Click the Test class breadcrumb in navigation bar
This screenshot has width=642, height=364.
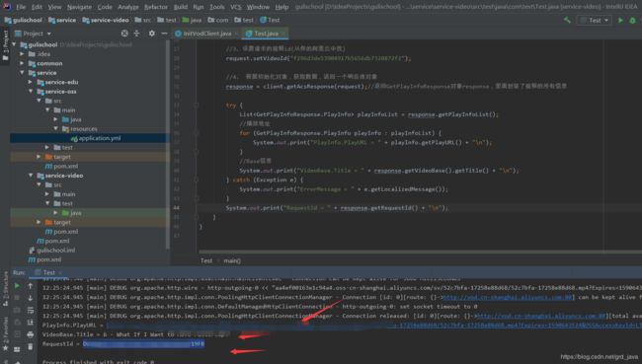pyautogui.click(x=270, y=20)
